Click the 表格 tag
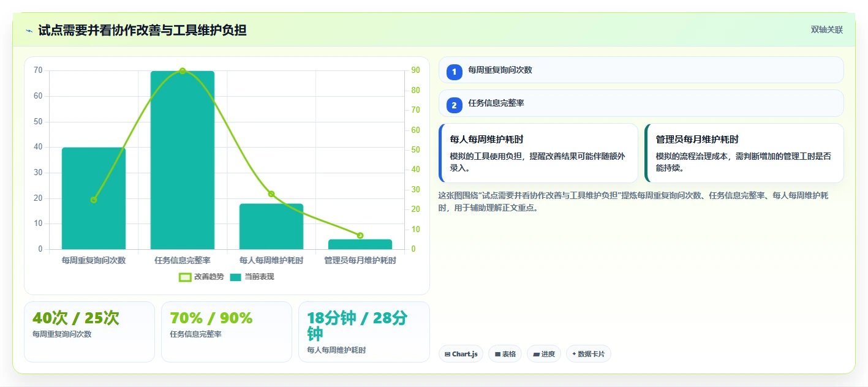The height and width of the screenshot is (387, 868). (505, 354)
